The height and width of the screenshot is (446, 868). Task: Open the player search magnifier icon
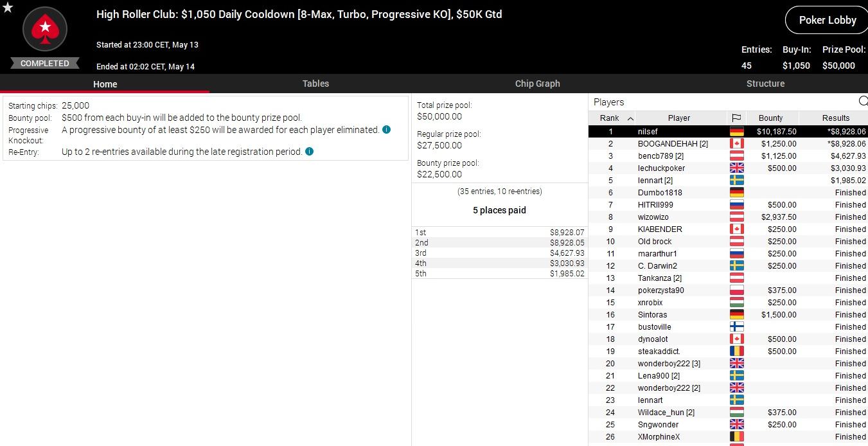click(x=863, y=102)
